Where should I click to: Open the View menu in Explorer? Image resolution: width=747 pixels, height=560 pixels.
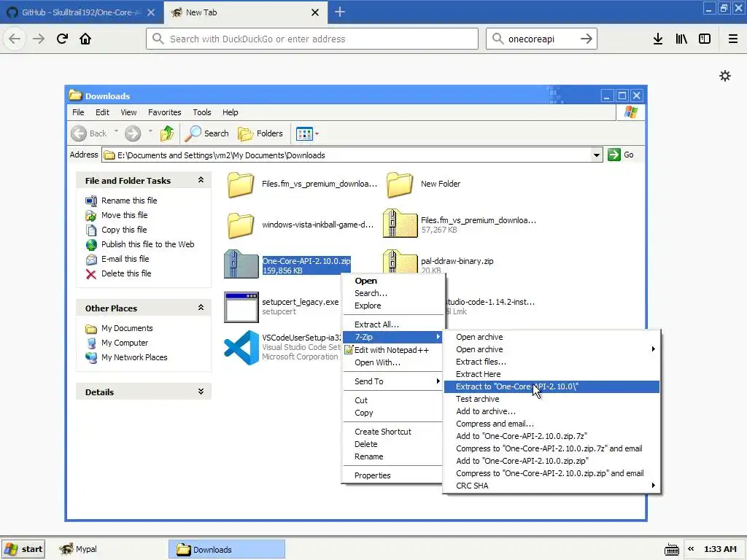[x=128, y=112]
